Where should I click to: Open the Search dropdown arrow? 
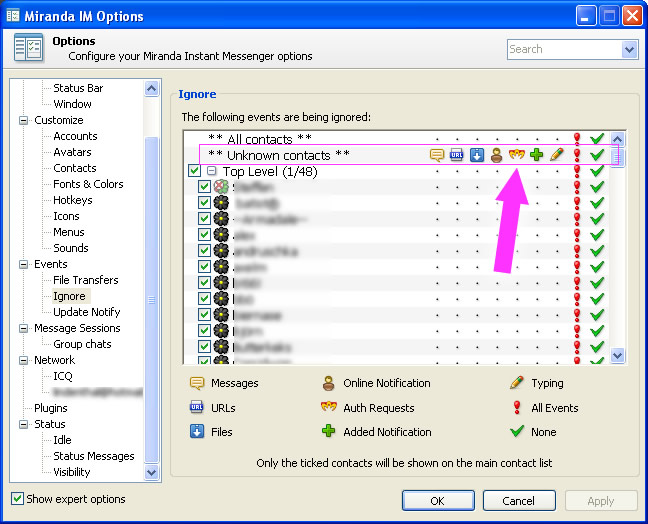(629, 50)
